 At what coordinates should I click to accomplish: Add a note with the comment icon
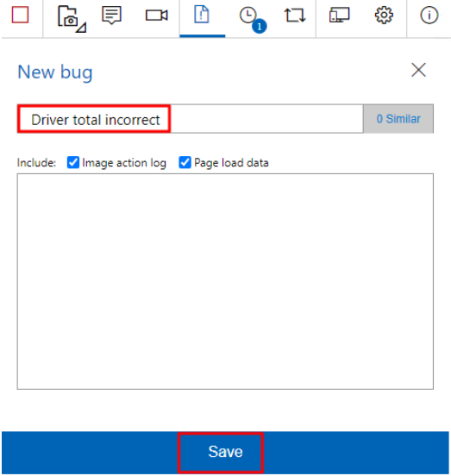pyautogui.click(x=111, y=16)
